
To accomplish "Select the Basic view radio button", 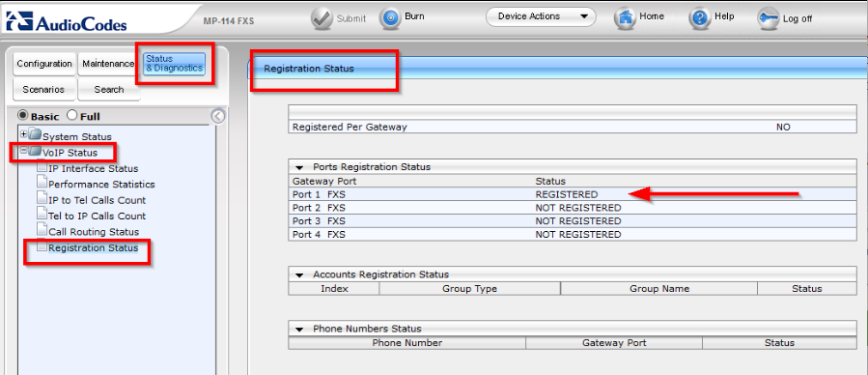I will 23,116.
